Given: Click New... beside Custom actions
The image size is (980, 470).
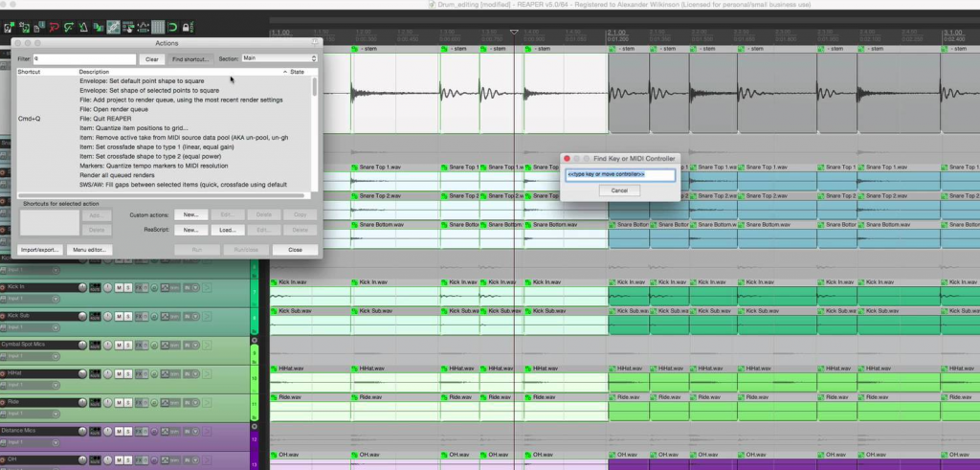Looking at the screenshot, I should 190,214.
